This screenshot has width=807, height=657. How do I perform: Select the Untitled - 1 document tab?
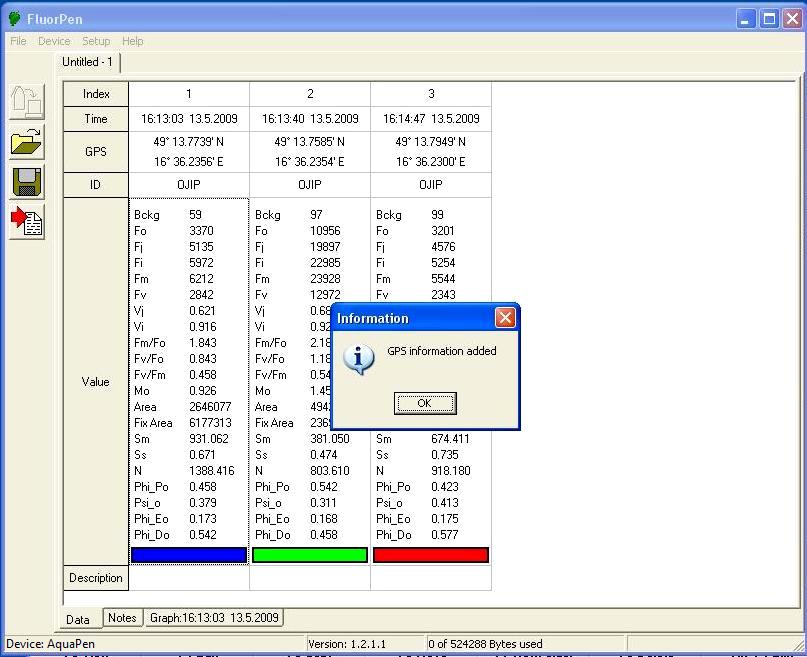87,62
